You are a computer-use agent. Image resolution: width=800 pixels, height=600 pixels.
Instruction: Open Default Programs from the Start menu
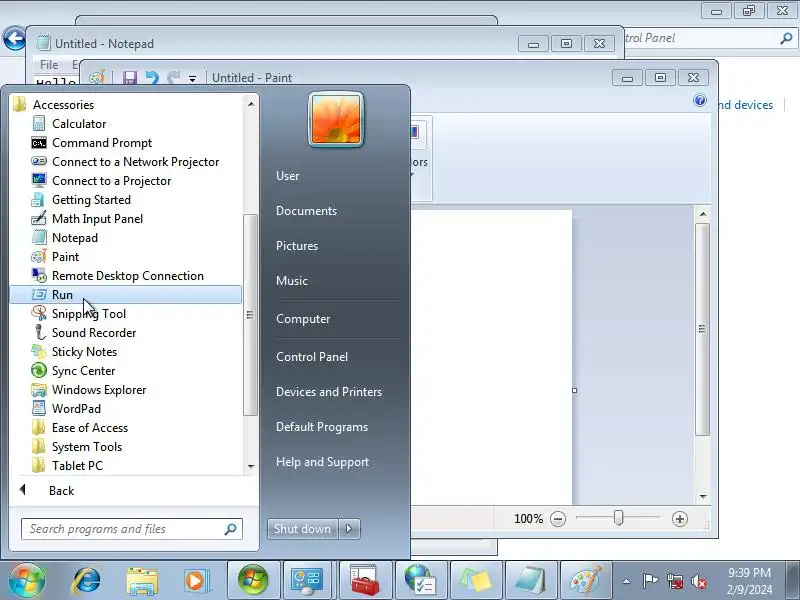pyautogui.click(x=322, y=427)
